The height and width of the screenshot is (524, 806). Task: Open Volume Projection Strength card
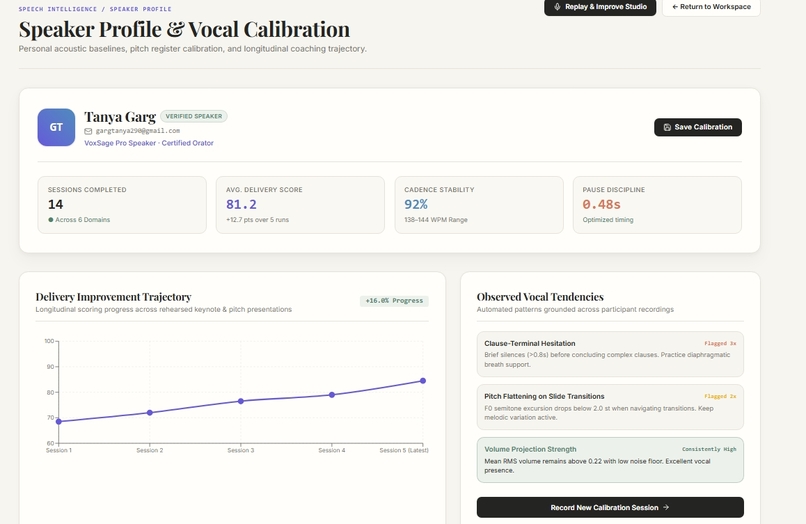610,460
